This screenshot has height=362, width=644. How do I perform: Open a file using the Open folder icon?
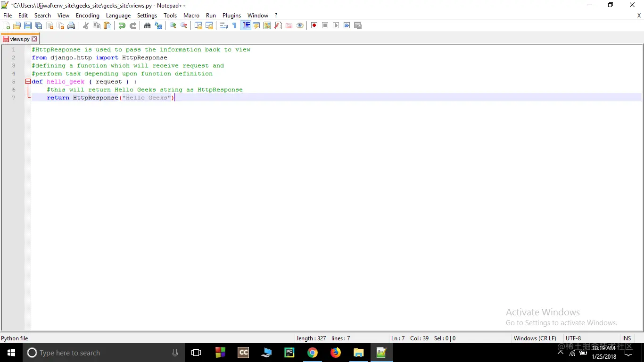point(17,25)
